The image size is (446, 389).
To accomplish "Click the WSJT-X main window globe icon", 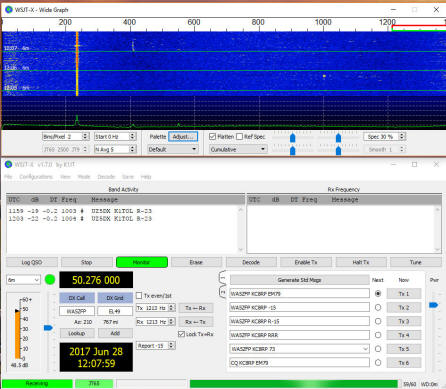I will point(9,164).
